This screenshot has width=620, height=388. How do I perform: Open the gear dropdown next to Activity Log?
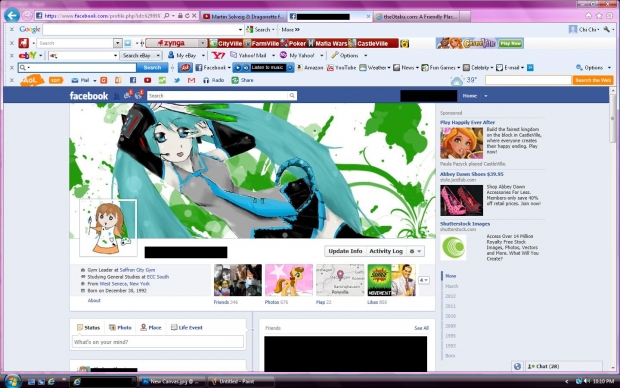(x=416, y=251)
